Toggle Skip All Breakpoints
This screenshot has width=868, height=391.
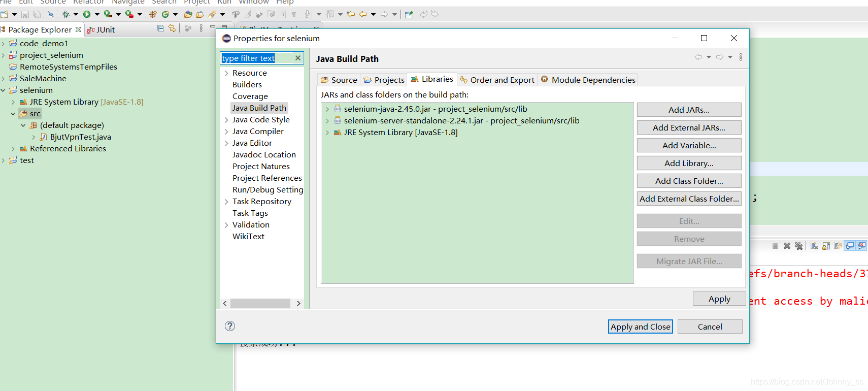point(51,14)
